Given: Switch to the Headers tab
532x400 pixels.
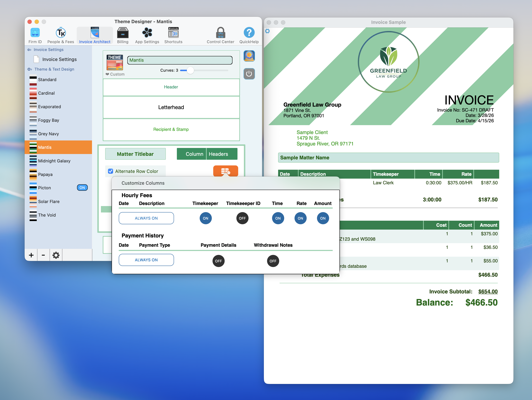Looking at the screenshot, I should [218, 154].
